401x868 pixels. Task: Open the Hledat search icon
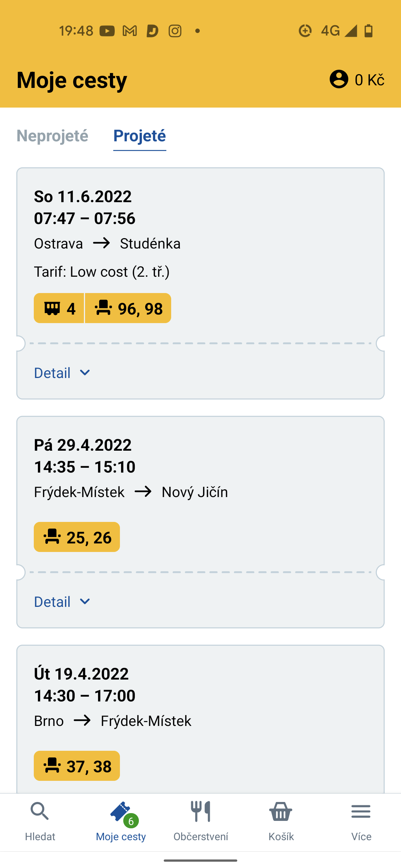point(40,812)
